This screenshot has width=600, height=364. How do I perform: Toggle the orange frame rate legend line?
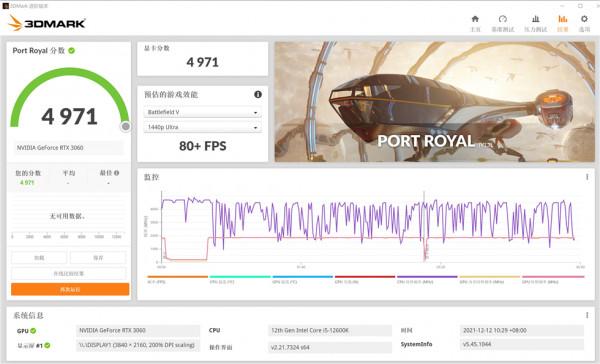pyautogui.click(x=178, y=276)
